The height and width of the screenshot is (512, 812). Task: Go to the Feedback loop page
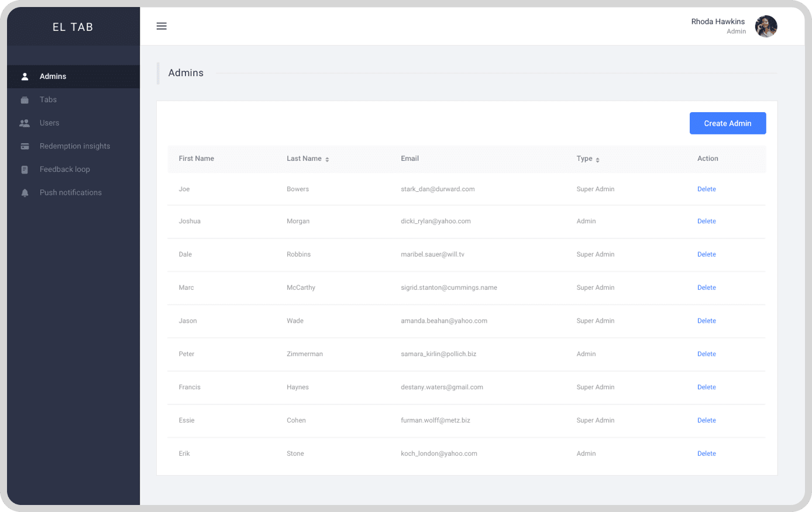65,169
